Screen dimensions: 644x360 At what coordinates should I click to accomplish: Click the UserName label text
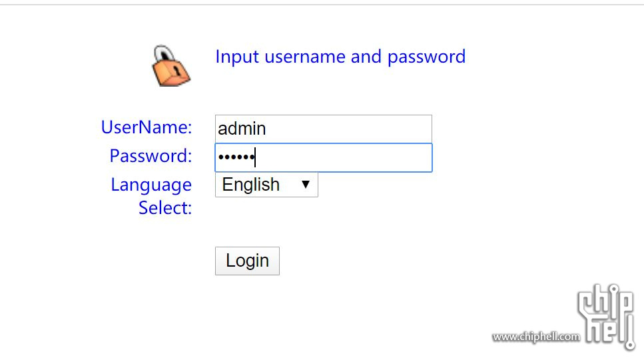147,127
